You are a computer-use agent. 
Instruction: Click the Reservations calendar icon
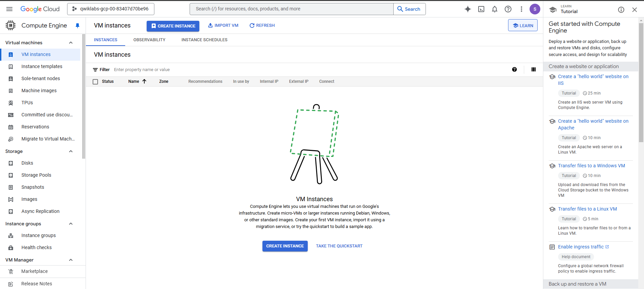tap(11, 127)
